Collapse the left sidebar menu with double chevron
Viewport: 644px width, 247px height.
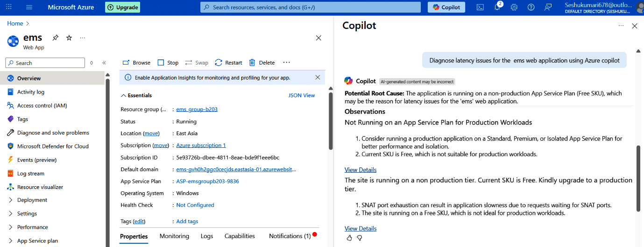(104, 63)
